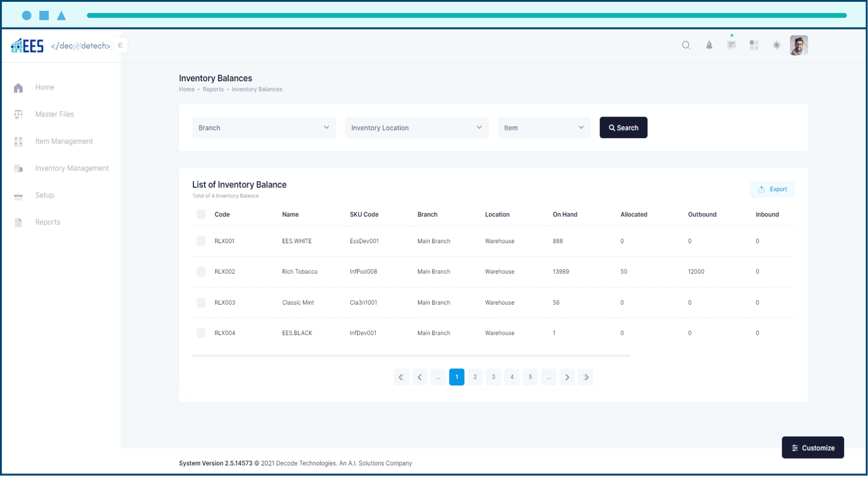The height and width of the screenshot is (488, 868).
Task: Click the Home house icon in sidebar
Action: [18, 88]
